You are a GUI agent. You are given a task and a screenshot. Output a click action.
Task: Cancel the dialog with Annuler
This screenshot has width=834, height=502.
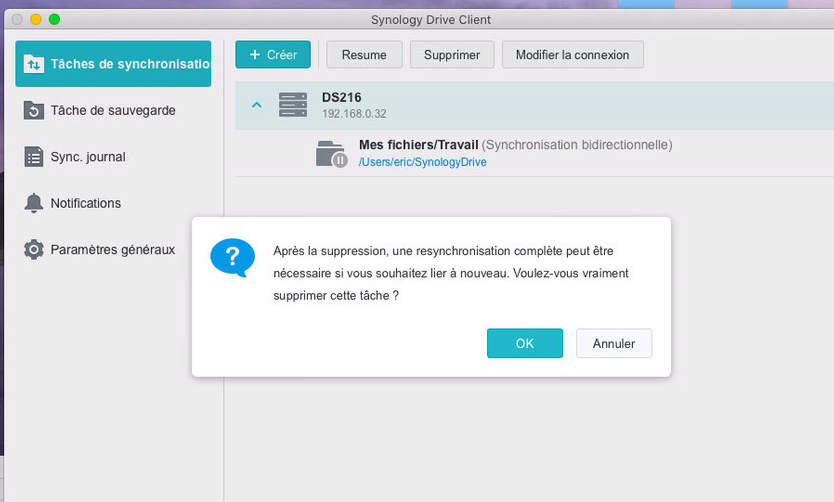tap(614, 344)
